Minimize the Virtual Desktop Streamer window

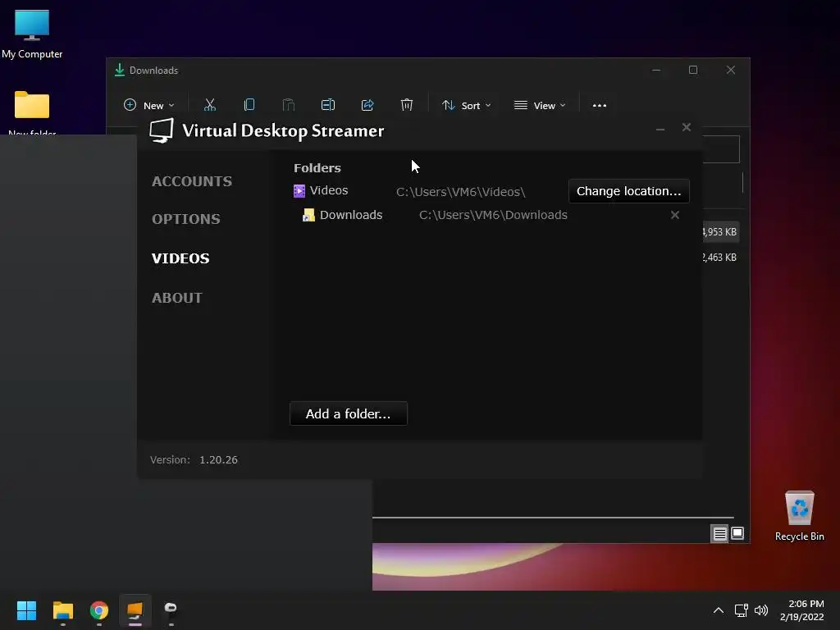tap(660, 128)
